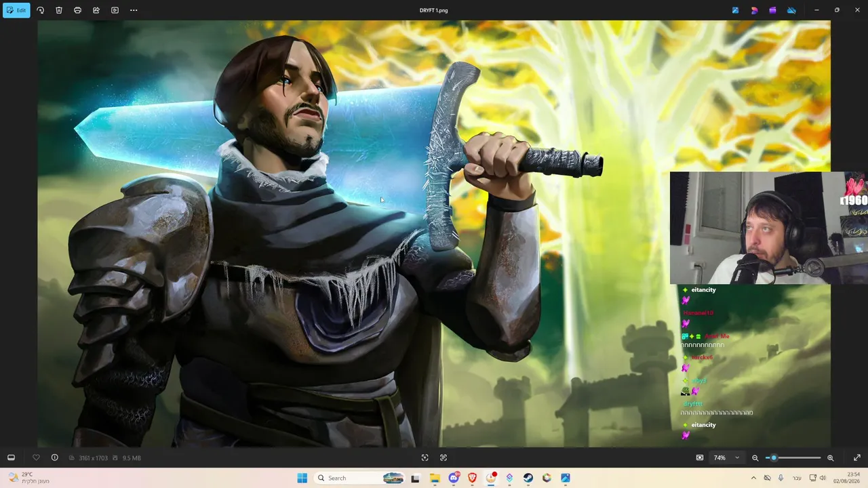Open the 74% zoom level dropdown

pyautogui.click(x=726, y=457)
